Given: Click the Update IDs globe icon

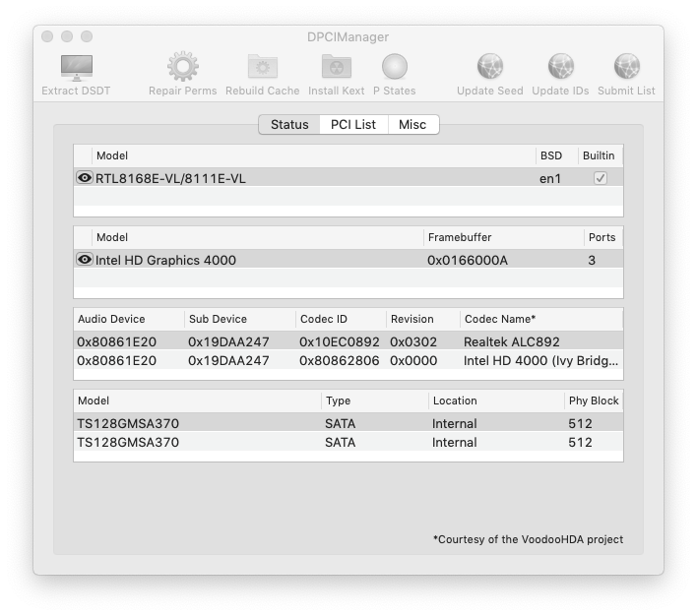Looking at the screenshot, I should [x=560, y=67].
